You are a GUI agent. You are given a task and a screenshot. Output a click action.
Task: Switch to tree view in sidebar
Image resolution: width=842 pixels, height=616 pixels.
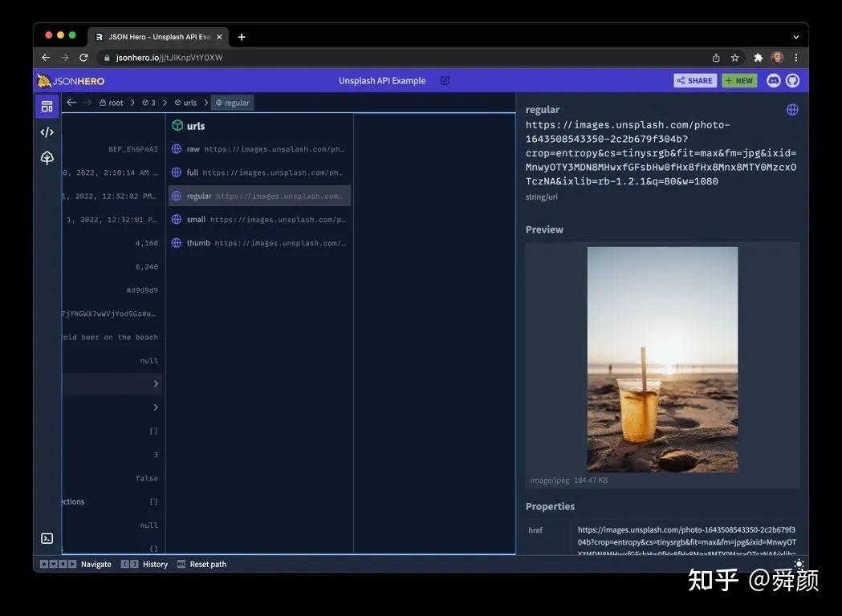click(x=47, y=158)
